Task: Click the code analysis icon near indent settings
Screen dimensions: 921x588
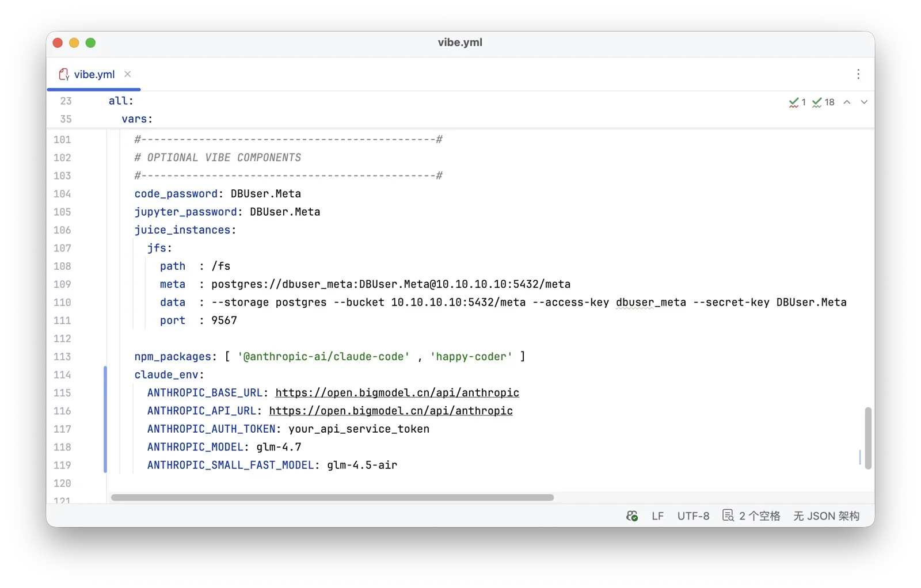Action: 728,516
